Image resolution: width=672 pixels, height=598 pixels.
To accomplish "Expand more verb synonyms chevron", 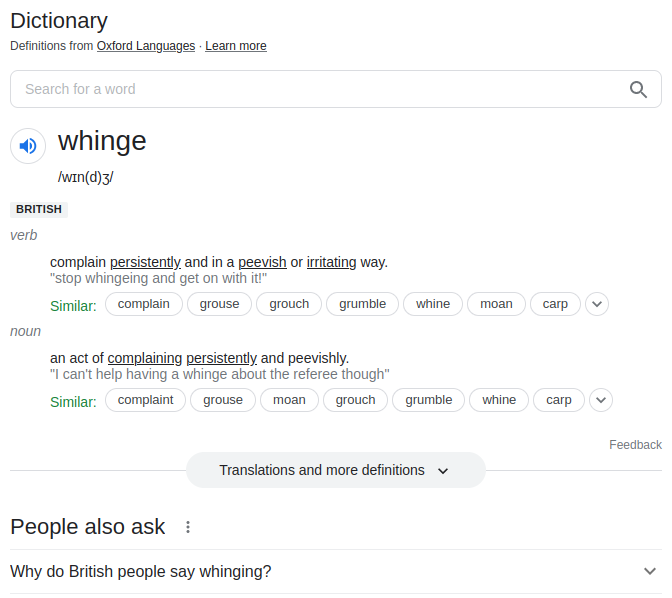I will coord(597,304).
